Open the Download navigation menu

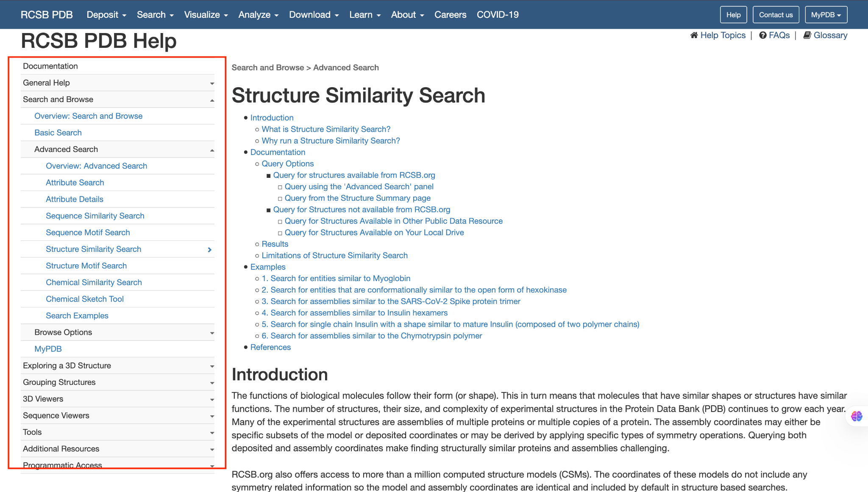[x=314, y=15]
